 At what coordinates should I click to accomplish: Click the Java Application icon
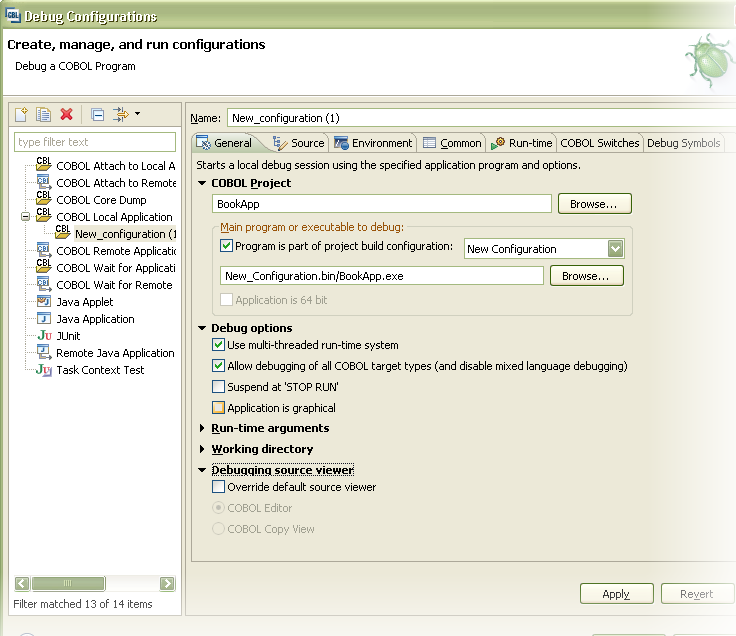point(44,318)
